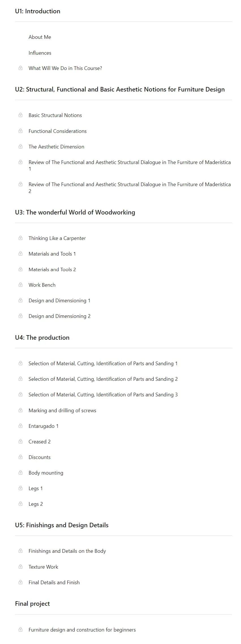
Task: Open Final Details and Finish lesson
Action: 54,583
